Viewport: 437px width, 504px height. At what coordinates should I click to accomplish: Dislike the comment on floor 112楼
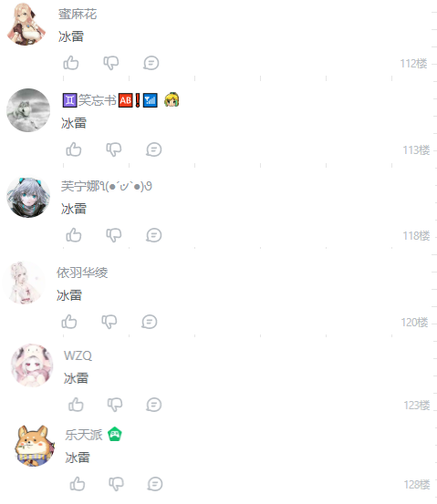coord(111,63)
